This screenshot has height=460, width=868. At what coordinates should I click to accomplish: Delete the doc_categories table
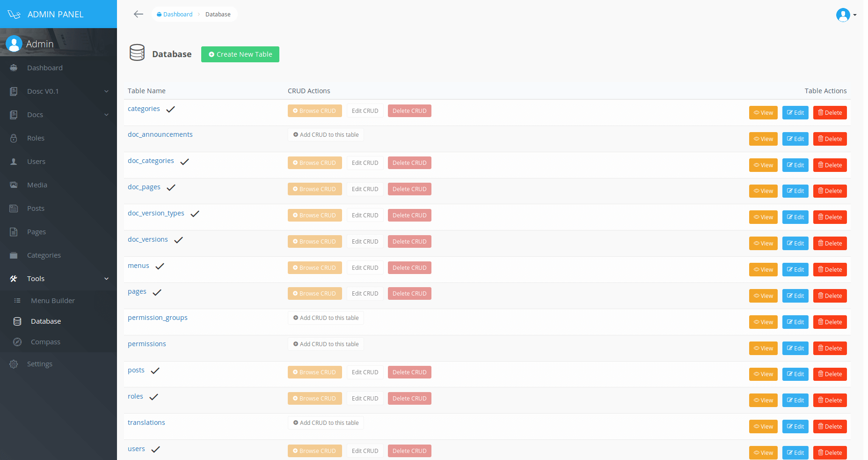tap(830, 165)
